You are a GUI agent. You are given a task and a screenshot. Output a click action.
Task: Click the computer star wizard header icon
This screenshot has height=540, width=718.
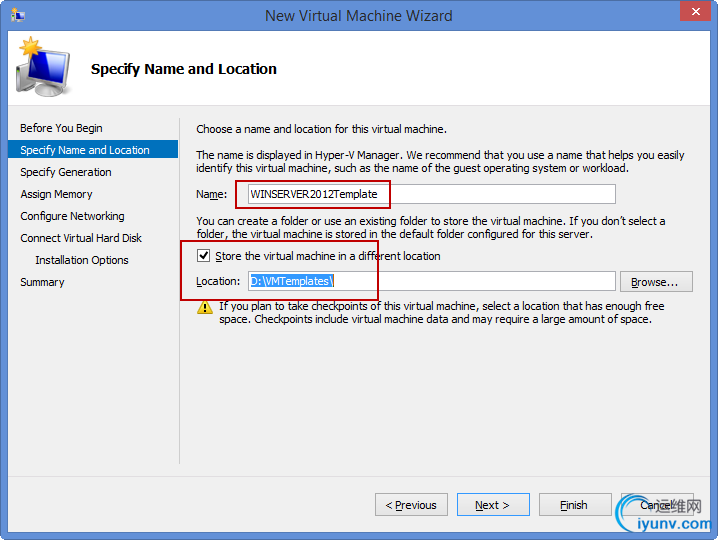(x=43, y=67)
